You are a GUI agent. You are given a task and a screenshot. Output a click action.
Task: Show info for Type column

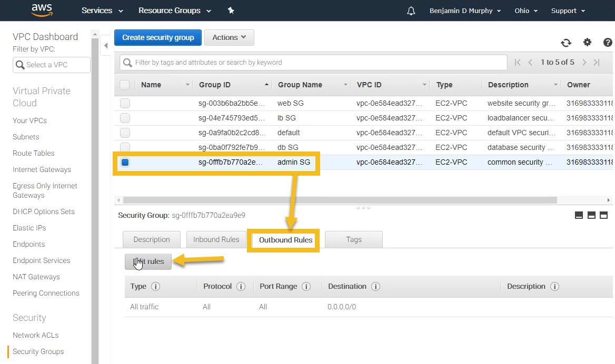click(156, 287)
